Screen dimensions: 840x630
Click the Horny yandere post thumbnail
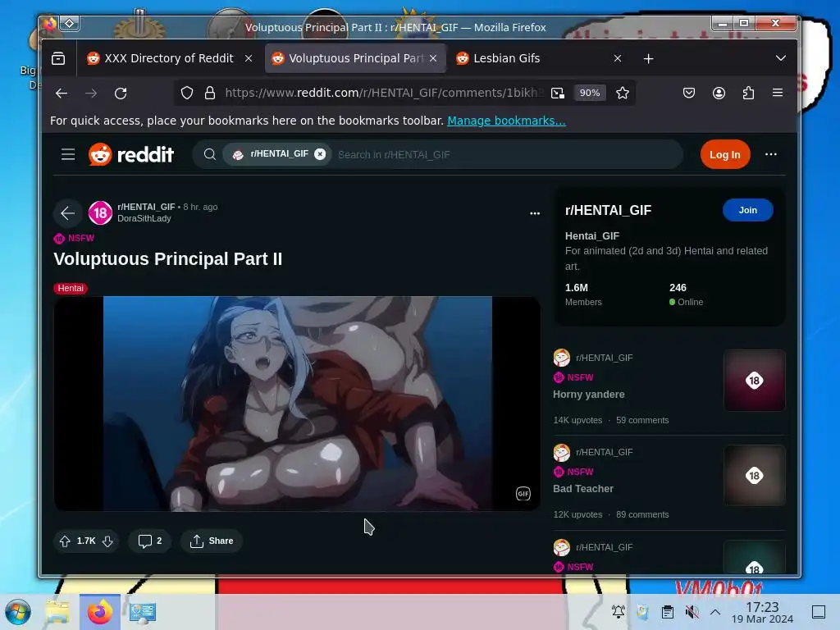coord(755,381)
